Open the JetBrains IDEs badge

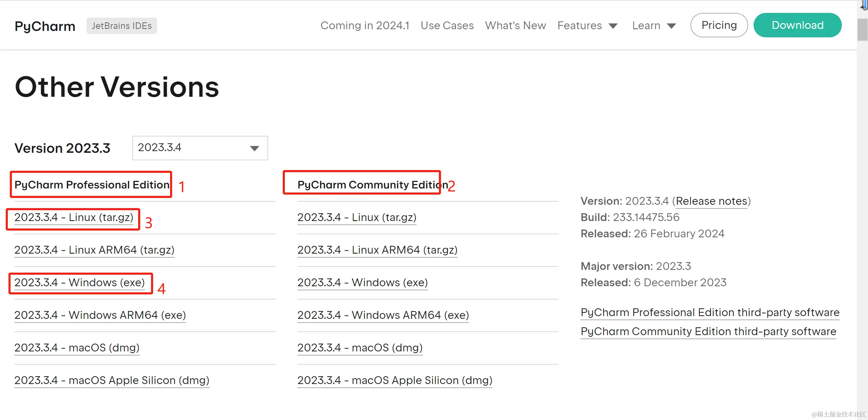122,26
